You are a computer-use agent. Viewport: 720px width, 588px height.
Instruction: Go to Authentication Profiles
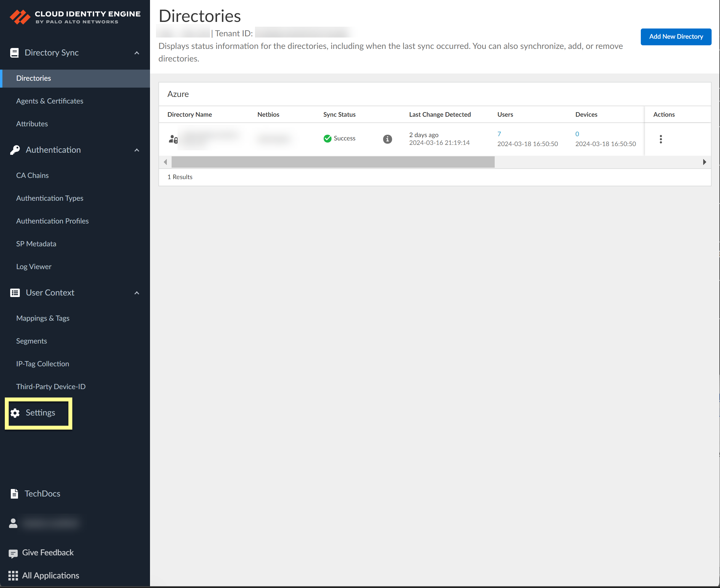click(52, 221)
